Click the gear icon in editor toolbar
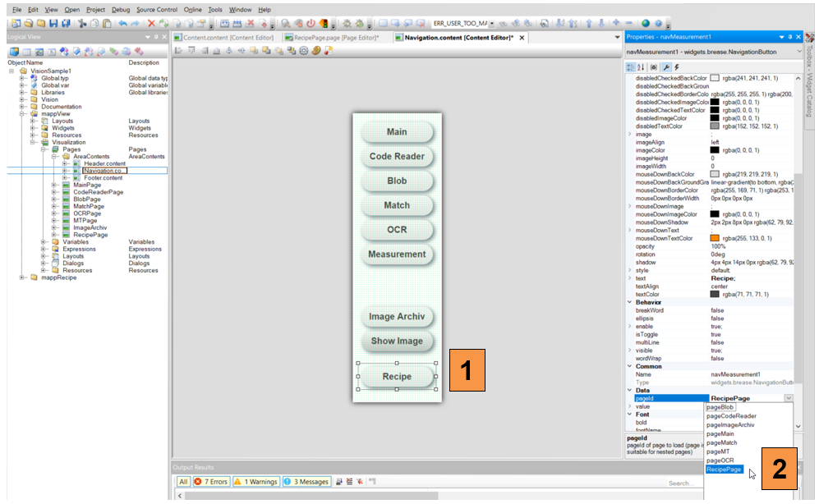Viewport: 819px width, 504px height. (x=303, y=51)
